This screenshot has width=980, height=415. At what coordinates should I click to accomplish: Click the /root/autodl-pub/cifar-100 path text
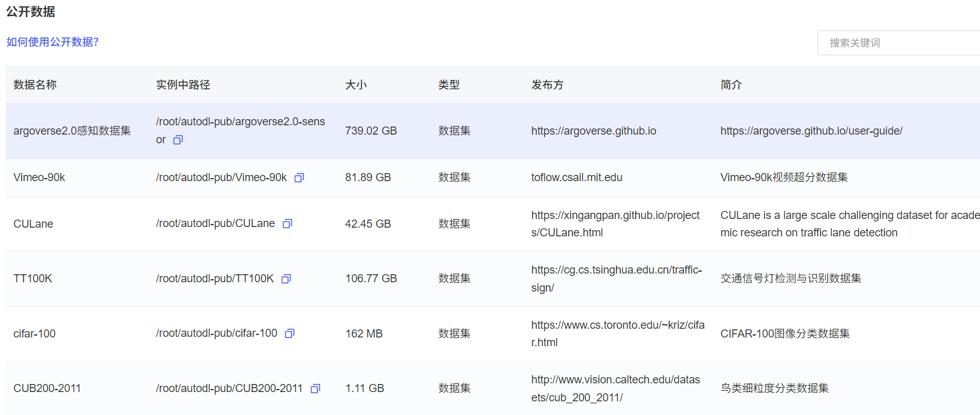pyautogui.click(x=216, y=333)
